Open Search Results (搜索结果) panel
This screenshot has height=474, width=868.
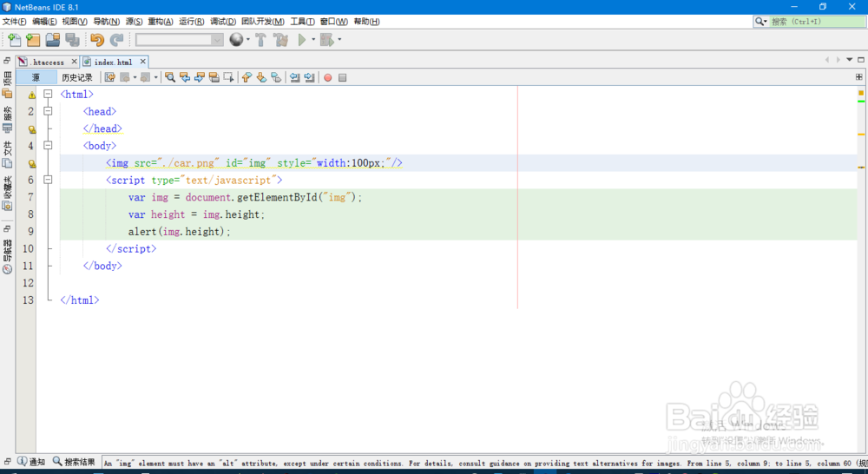74,461
